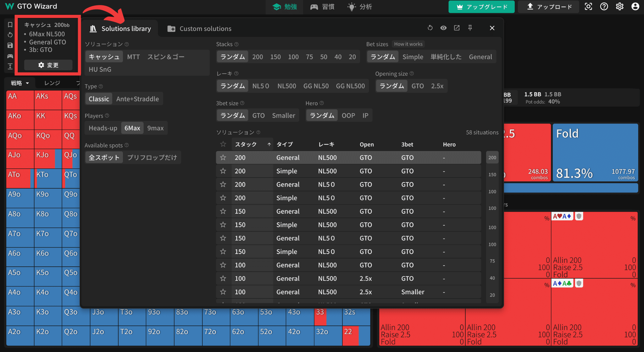Select the 150 stack filter
Image resolution: width=644 pixels, height=352 pixels.
point(275,57)
